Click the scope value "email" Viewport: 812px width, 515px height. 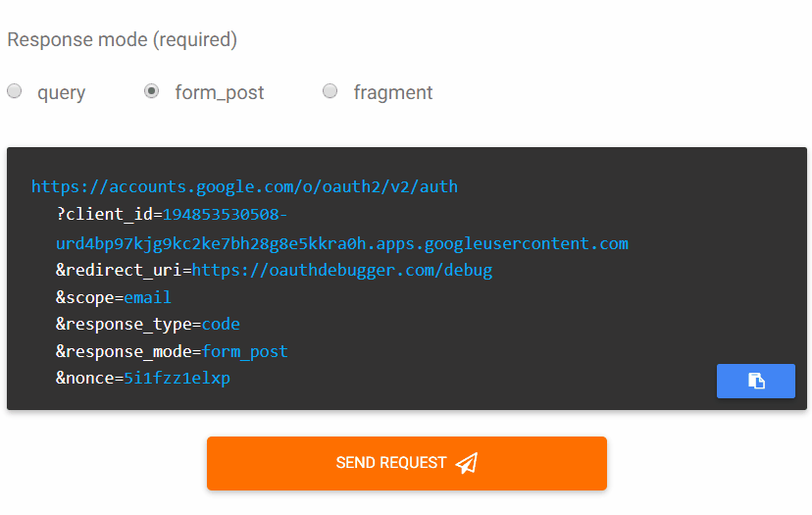[147, 297]
